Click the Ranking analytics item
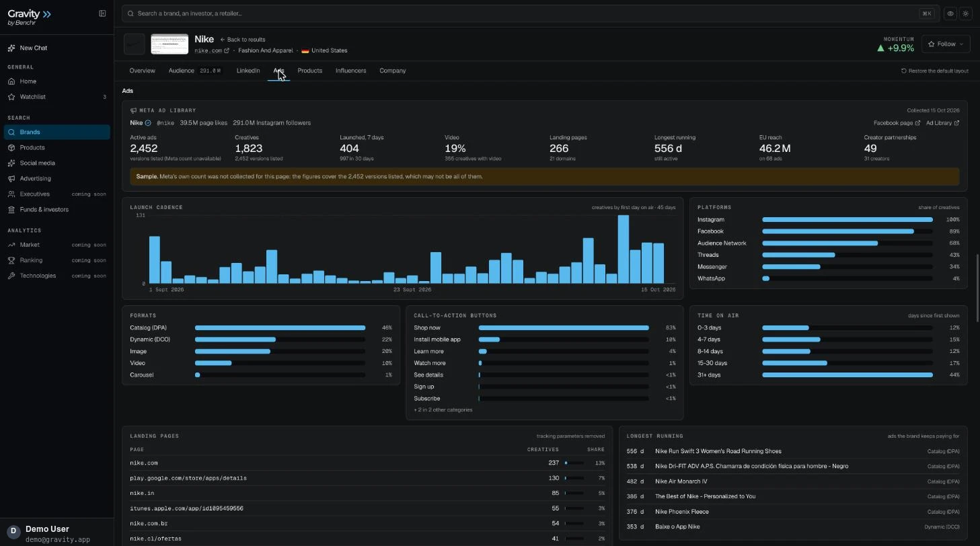Viewport: 980px width, 546px height. coord(56,260)
